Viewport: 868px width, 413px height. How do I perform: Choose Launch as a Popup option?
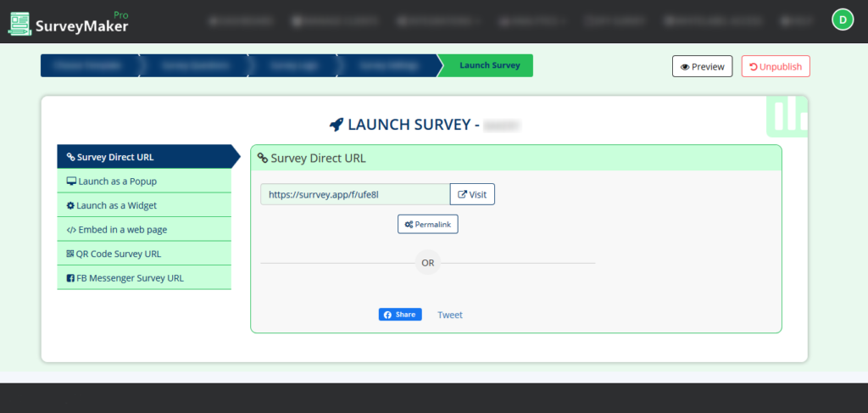[x=144, y=181]
